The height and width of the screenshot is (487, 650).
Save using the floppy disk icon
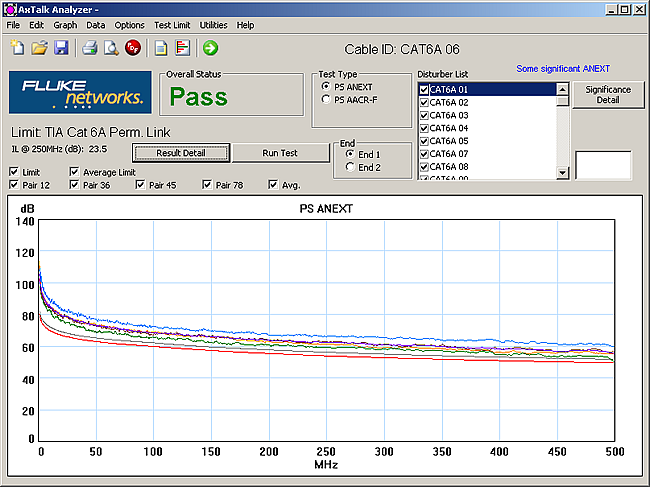click(61, 48)
